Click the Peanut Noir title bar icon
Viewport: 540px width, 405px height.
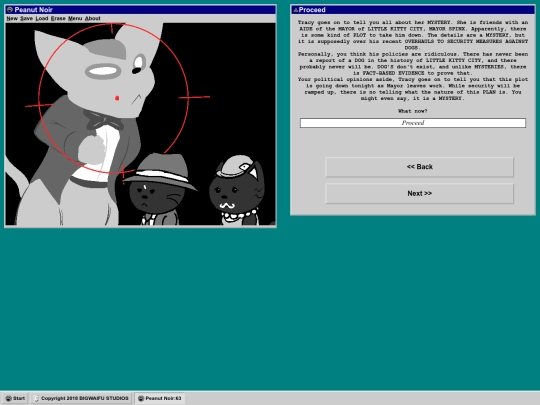[x=10, y=10]
